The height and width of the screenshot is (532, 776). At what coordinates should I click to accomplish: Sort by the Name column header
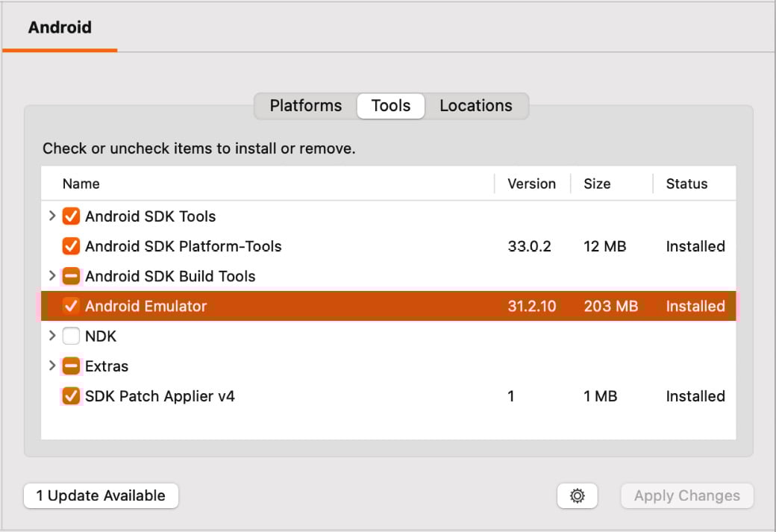click(81, 184)
